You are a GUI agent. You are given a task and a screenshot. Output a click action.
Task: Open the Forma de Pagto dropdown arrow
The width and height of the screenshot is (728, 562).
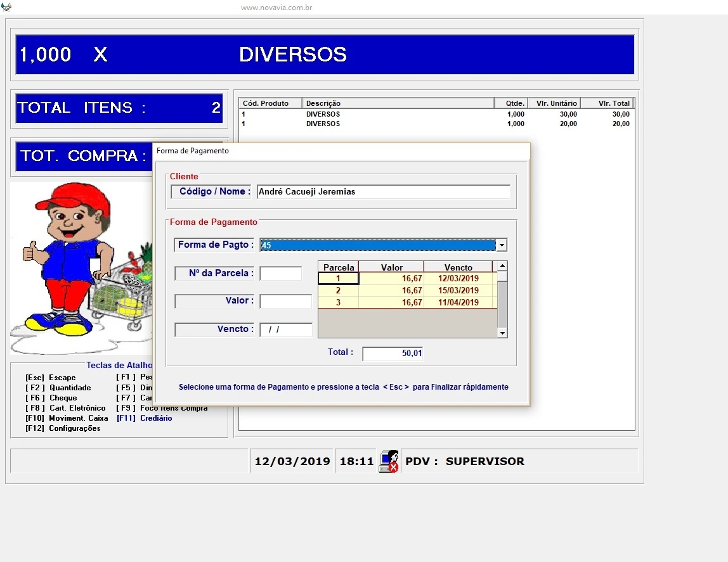(x=502, y=245)
